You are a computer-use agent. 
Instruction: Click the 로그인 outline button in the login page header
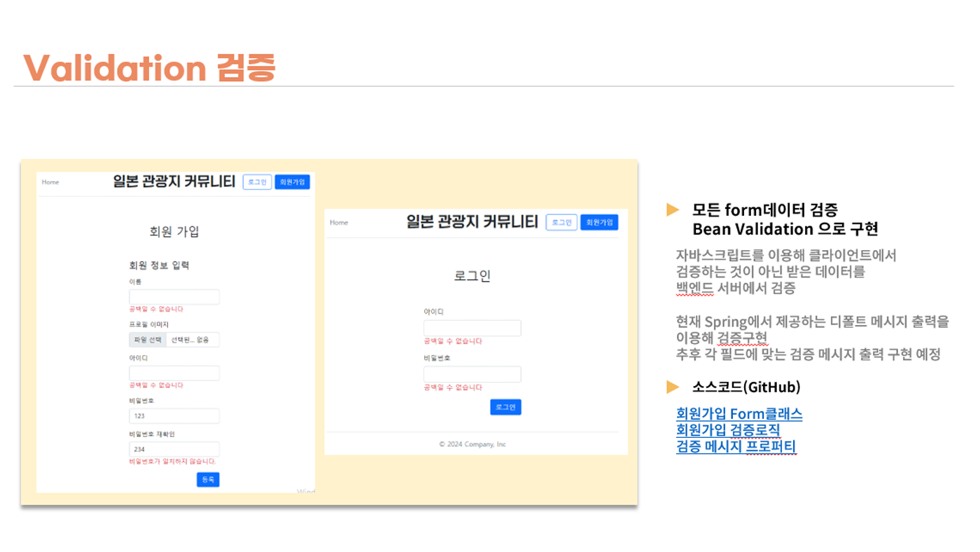point(561,222)
